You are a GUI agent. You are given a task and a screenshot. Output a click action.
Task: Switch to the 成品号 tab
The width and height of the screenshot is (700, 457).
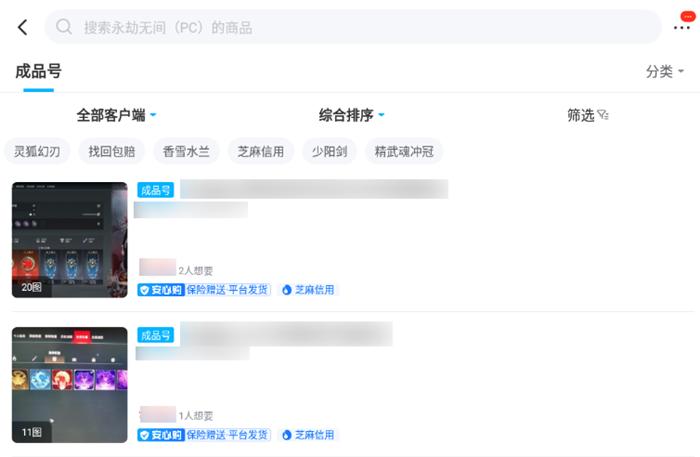[38, 71]
